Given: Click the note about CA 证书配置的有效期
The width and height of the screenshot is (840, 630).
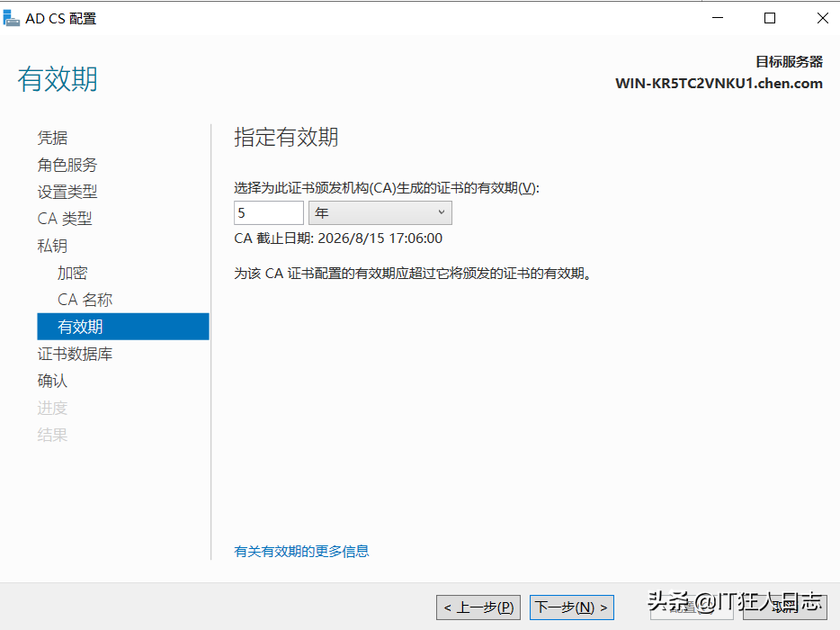Looking at the screenshot, I should point(413,274).
